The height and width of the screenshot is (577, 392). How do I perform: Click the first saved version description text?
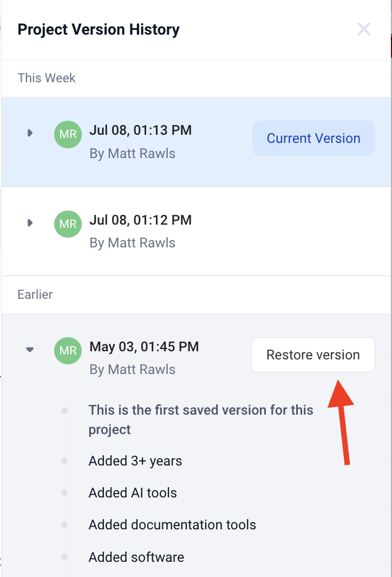(201, 419)
